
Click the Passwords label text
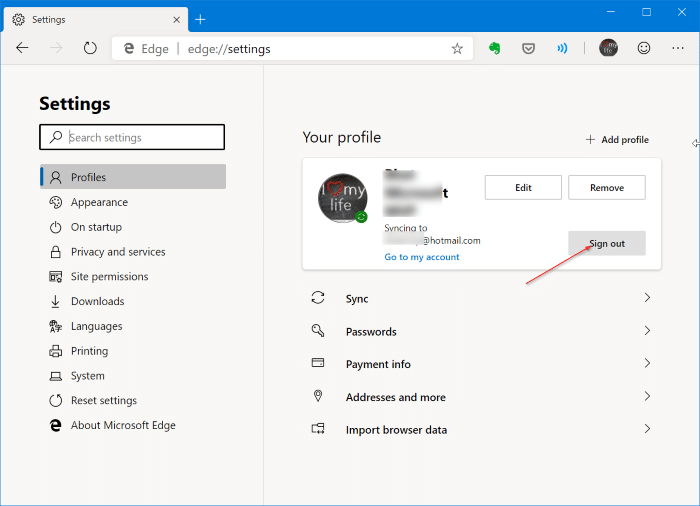pos(371,332)
